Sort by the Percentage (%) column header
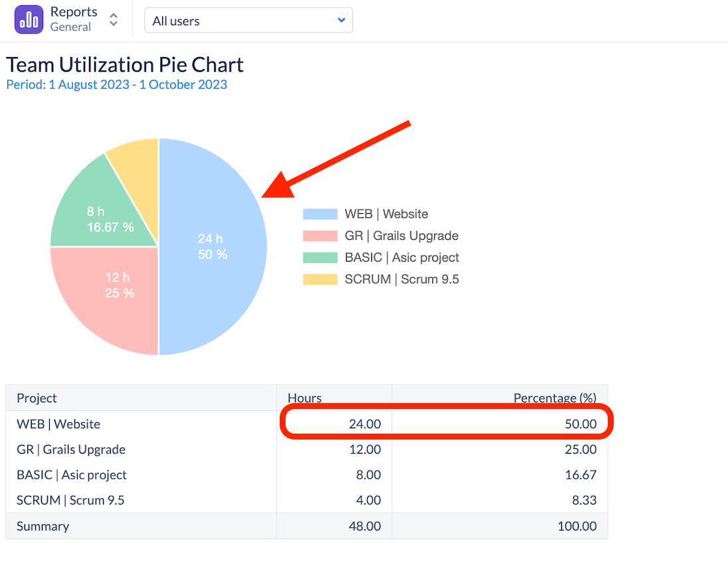Image resolution: width=728 pixels, height=579 pixels. click(555, 398)
